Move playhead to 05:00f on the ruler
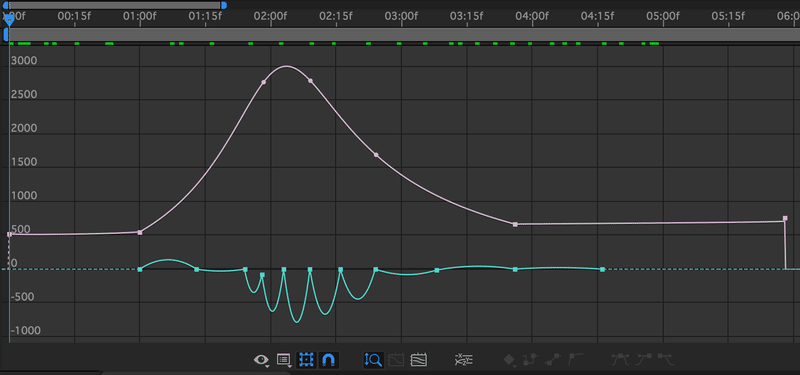Viewport: 800px width, 375px height. pos(663,16)
